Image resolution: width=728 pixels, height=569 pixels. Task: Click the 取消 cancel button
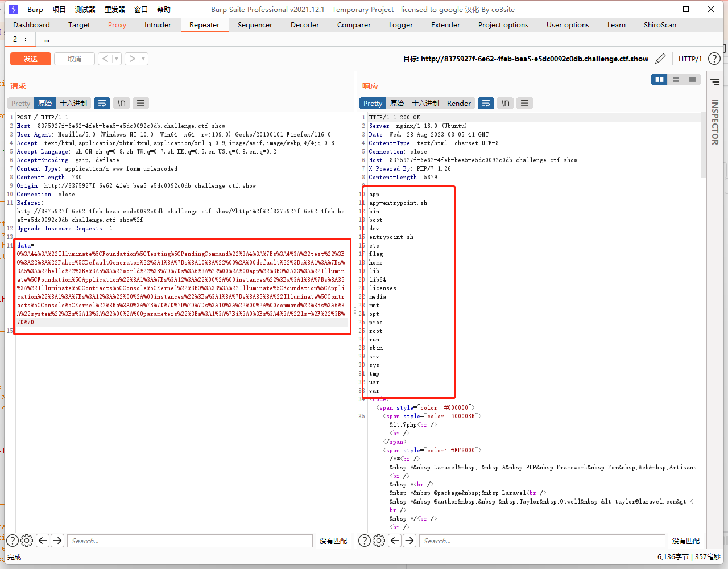(75, 59)
